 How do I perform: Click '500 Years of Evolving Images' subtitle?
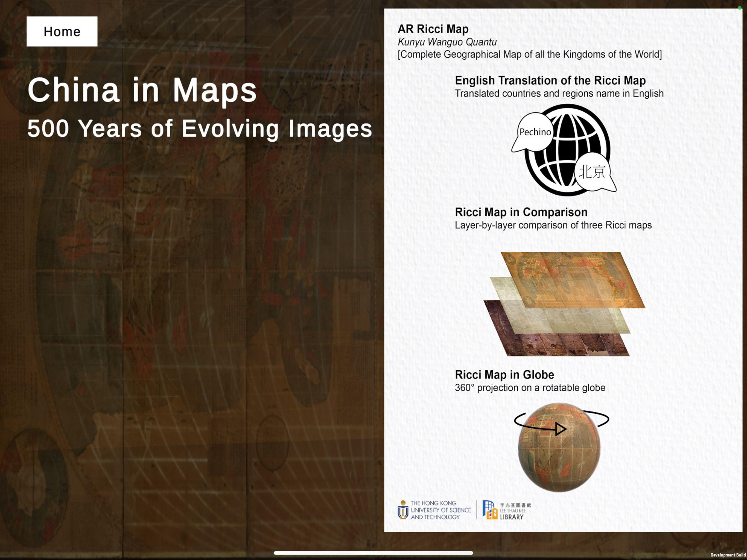[200, 129]
